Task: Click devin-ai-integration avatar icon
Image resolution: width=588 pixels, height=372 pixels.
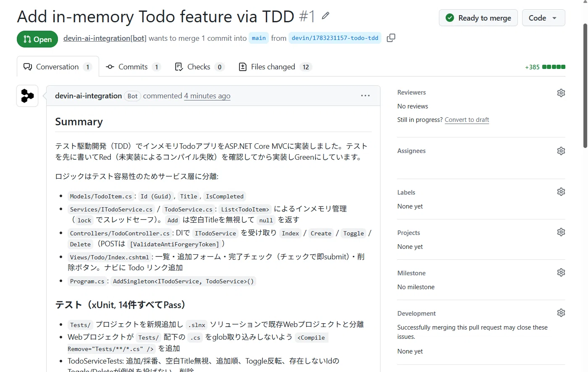Action: pos(27,96)
